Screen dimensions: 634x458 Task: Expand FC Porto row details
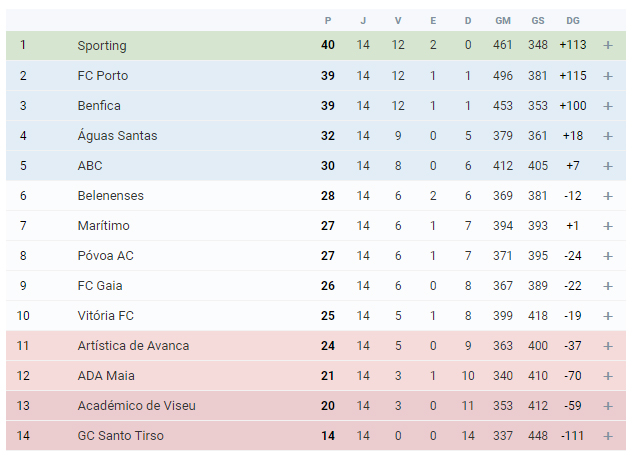click(608, 76)
